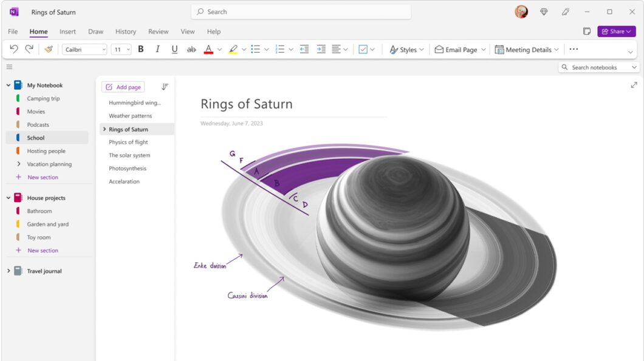Expand the Travel journal notebook
The width and height of the screenshot is (644, 361).
click(8, 271)
